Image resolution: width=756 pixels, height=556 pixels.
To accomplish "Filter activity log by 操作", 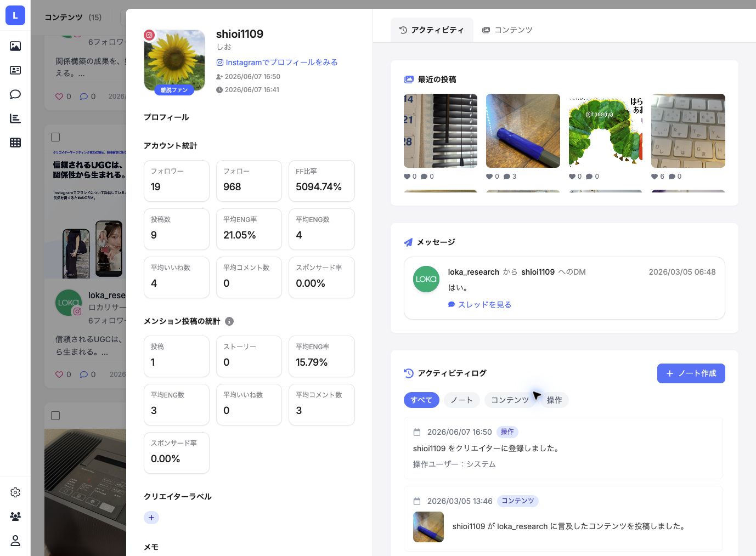I will pos(554,400).
